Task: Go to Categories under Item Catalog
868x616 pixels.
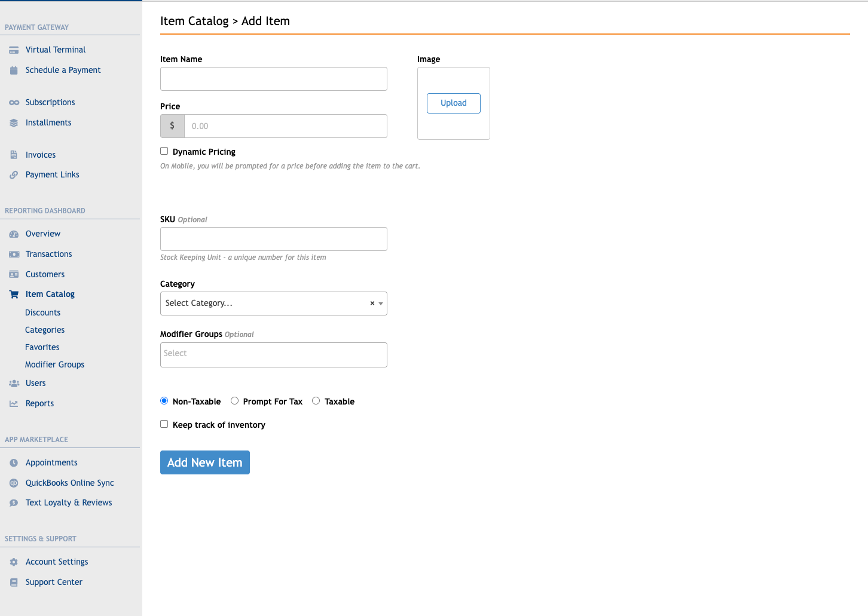Action: pos(45,330)
